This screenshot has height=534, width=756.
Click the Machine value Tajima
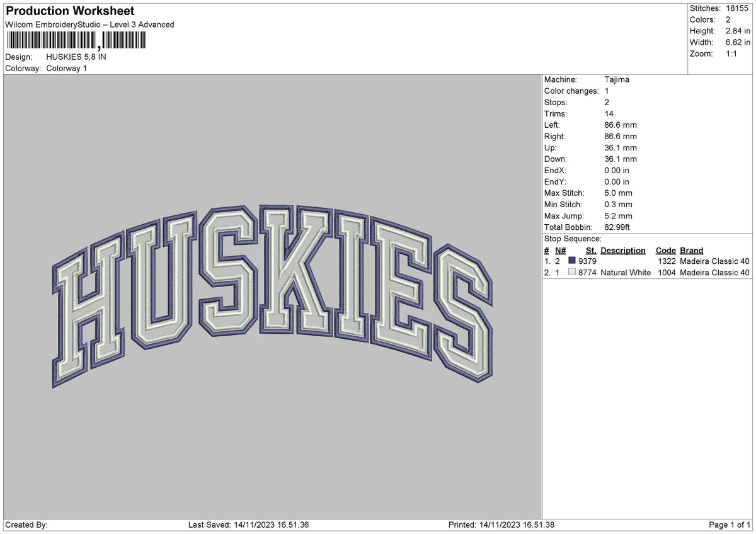(x=617, y=79)
